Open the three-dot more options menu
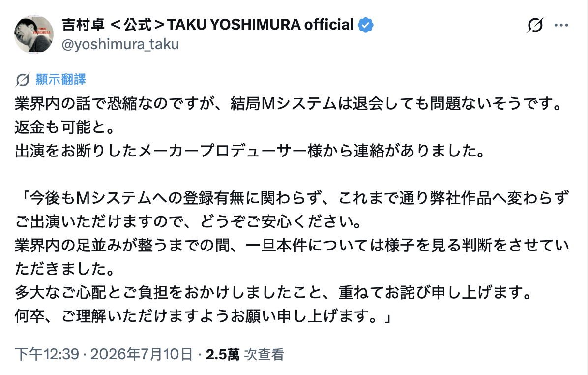This screenshot has height=375, width=588. pyautogui.click(x=561, y=25)
